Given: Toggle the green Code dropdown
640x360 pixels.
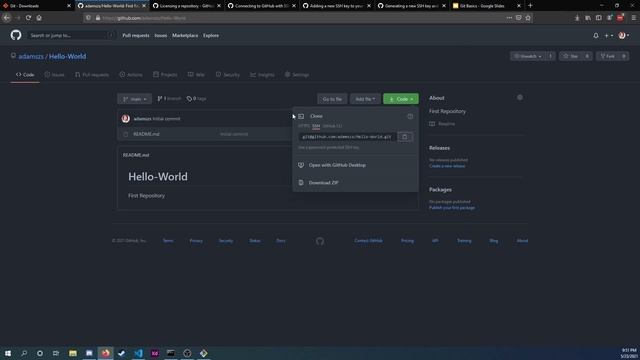Looking at the screenshot, I should pos(401,99).
